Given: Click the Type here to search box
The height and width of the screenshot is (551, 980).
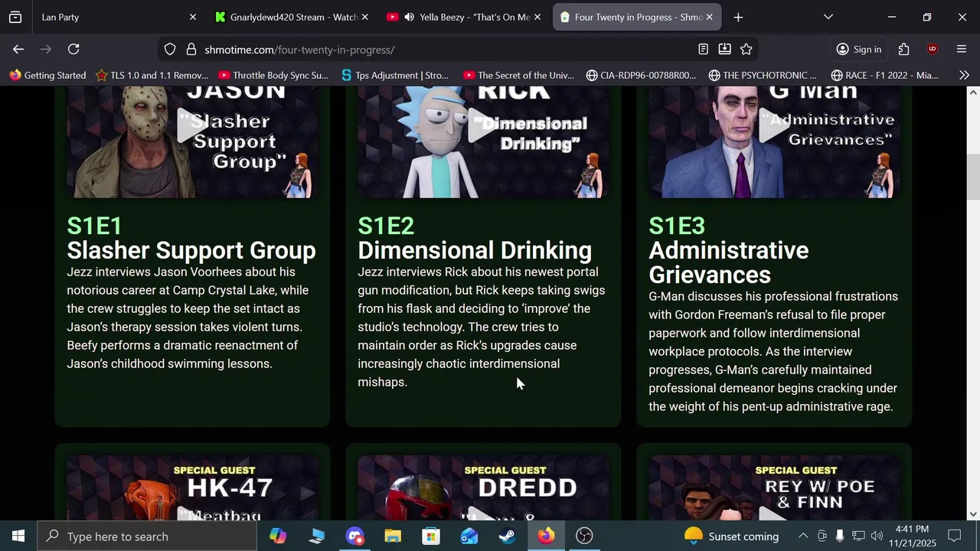Looking at the screenshot, I should (147, 536).
